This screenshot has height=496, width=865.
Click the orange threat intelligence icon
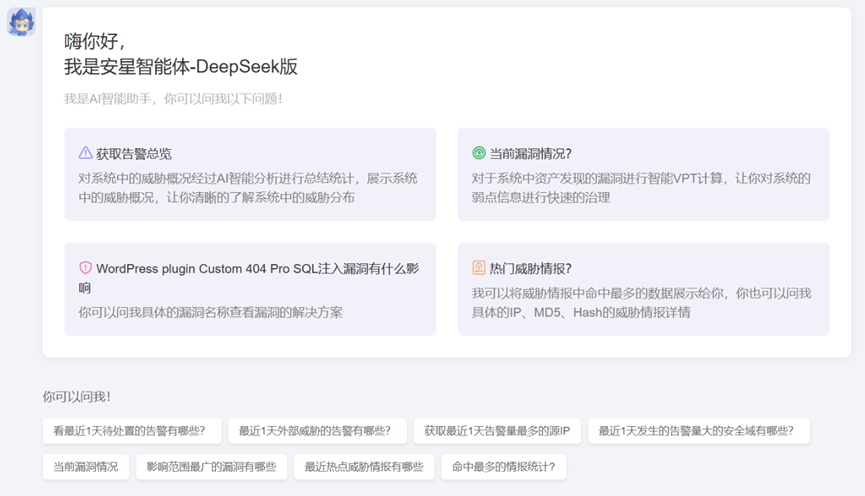(478, 269)
